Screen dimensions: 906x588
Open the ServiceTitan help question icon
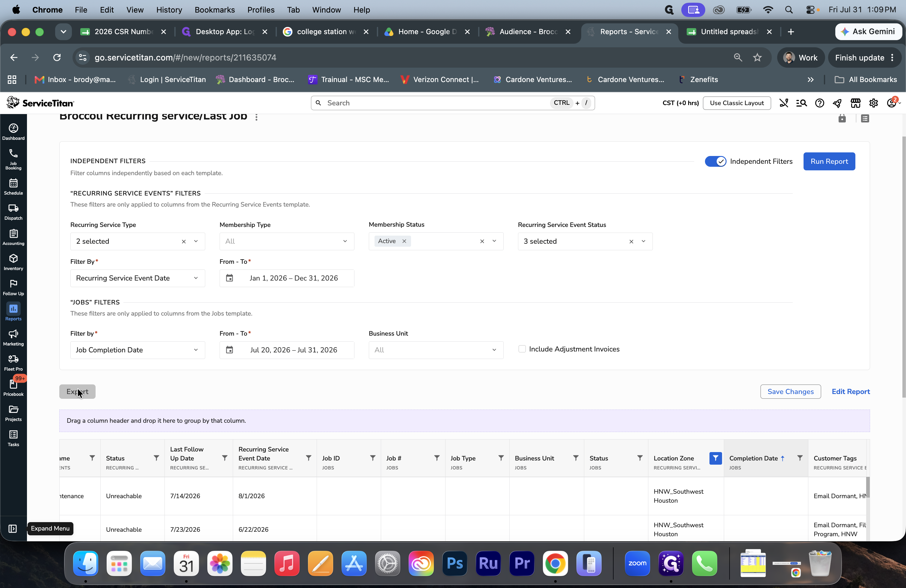[x=819, y=103]
